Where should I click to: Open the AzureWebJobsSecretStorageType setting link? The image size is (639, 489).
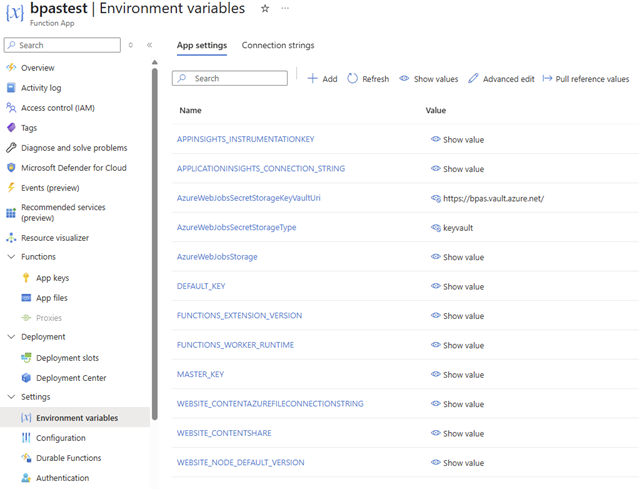pos(236,227)
